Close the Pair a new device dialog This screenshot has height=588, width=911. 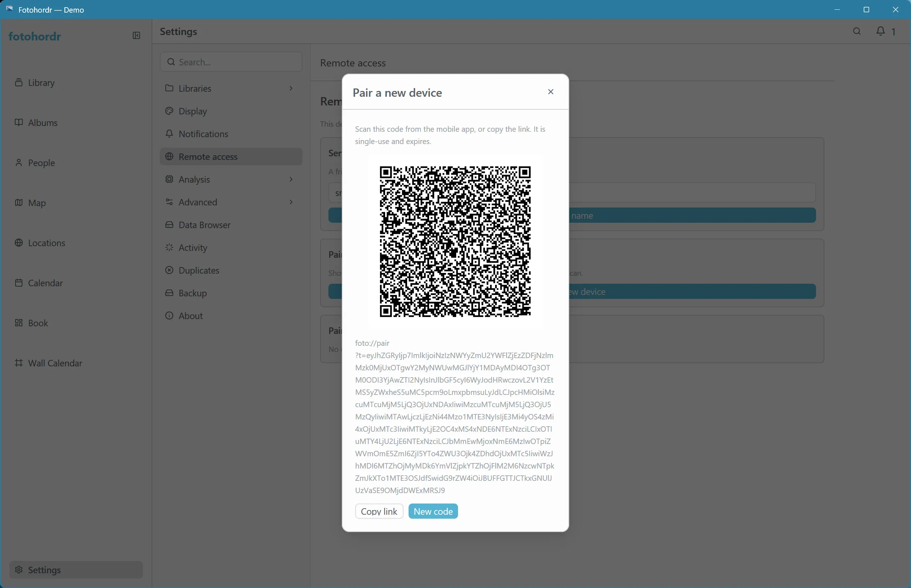tap(550, 92)
